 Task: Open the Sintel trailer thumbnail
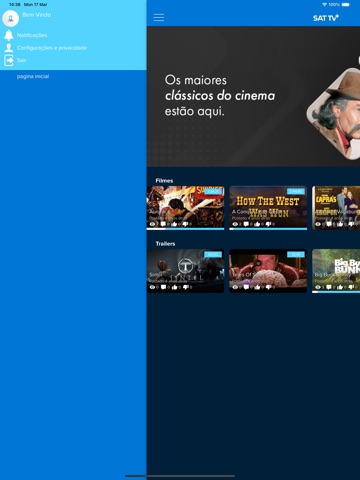(185, 271)
